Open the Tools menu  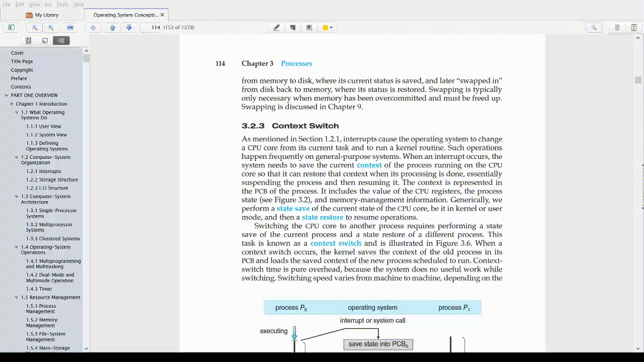click(62, 4)
